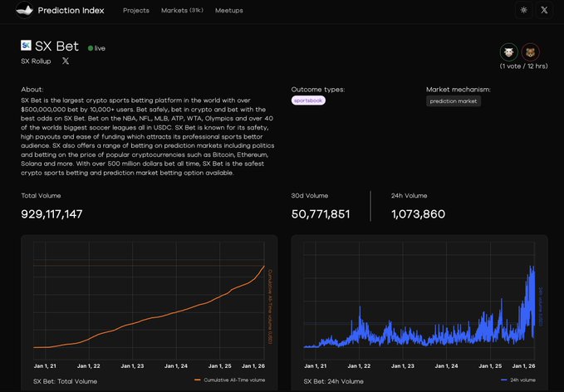Vote with the bear avatar icon

530,51
